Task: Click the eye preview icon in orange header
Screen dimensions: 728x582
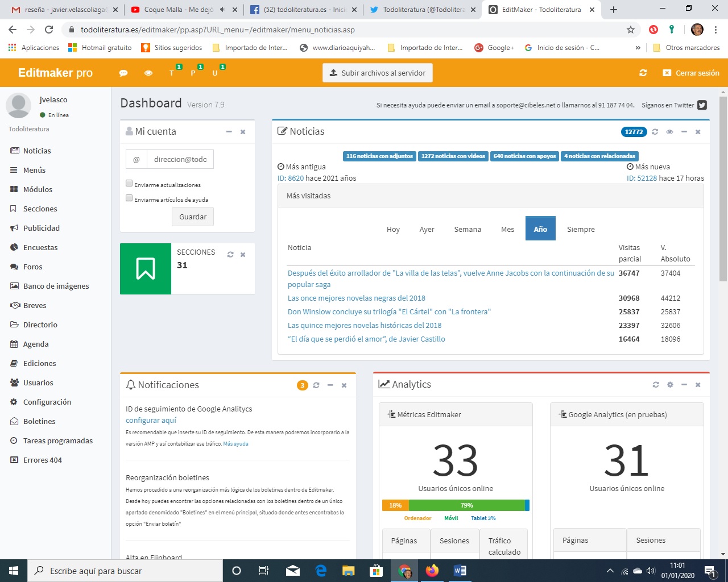Action: point(148,73)
